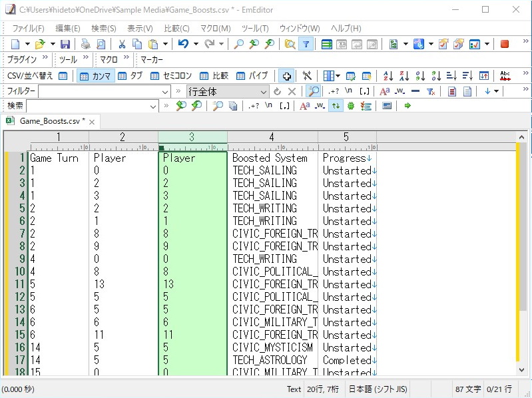Click Find in Files icon
This screenshot has width=532, height=398.
[290, 44]
